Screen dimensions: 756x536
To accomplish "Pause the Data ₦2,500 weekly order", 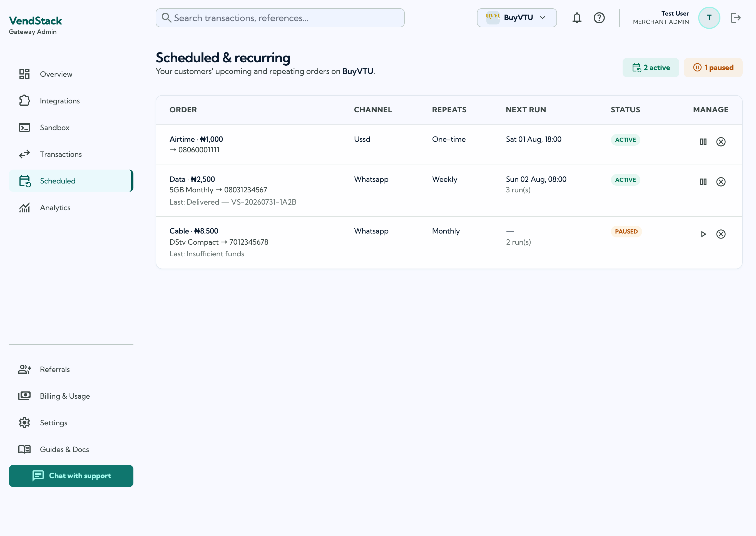I will (703, 182).
